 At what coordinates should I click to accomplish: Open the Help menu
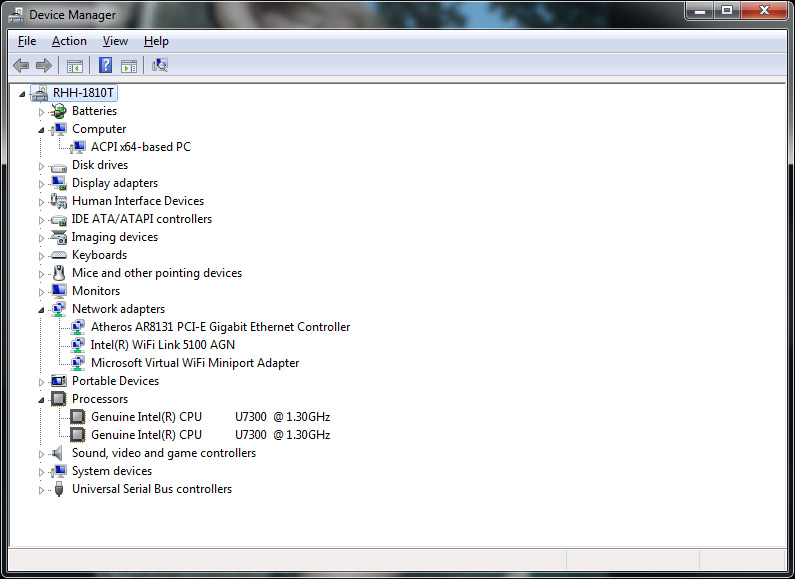[x=156, y=41]
